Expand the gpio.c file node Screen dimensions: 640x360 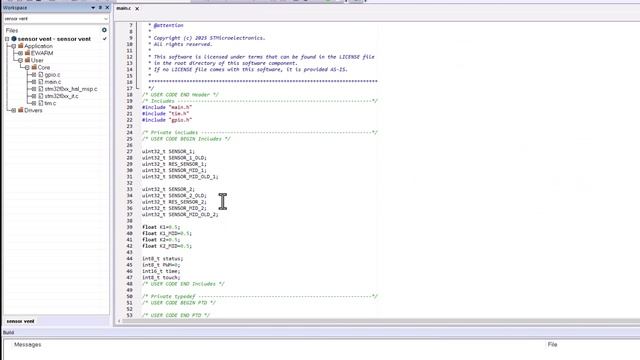[x=34, y=75]
